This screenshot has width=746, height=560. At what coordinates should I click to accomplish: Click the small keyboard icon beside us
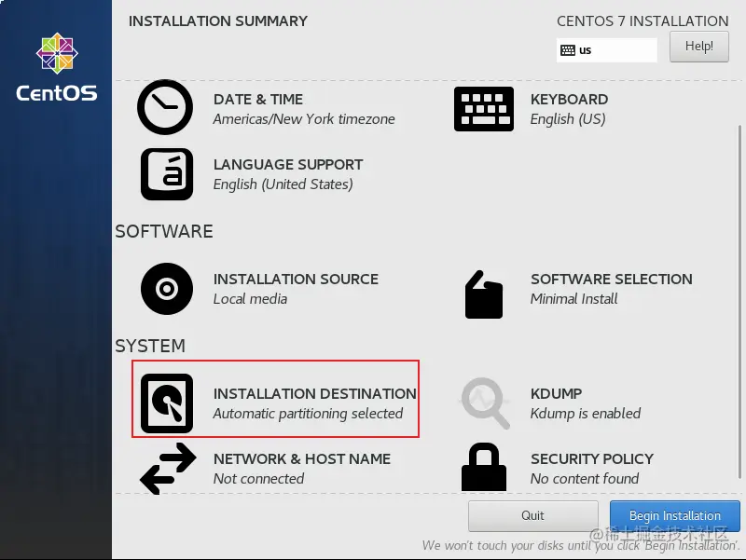[568, 50]
